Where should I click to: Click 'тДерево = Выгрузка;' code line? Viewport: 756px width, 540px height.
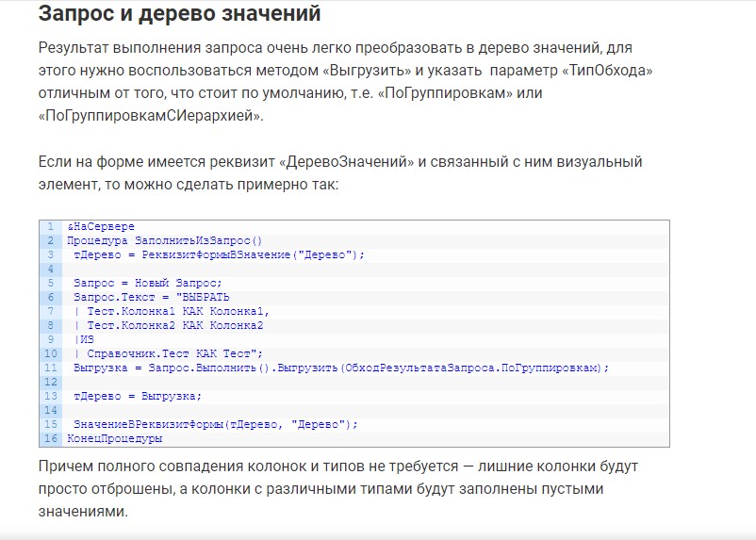pos(138,396)
